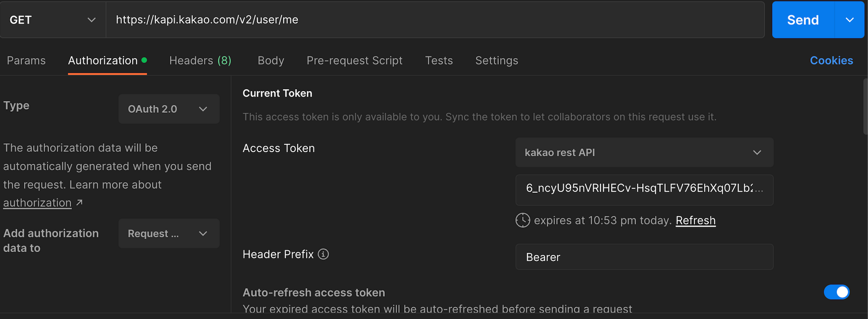Open the Send button dropdown arrow

point(849,20)
